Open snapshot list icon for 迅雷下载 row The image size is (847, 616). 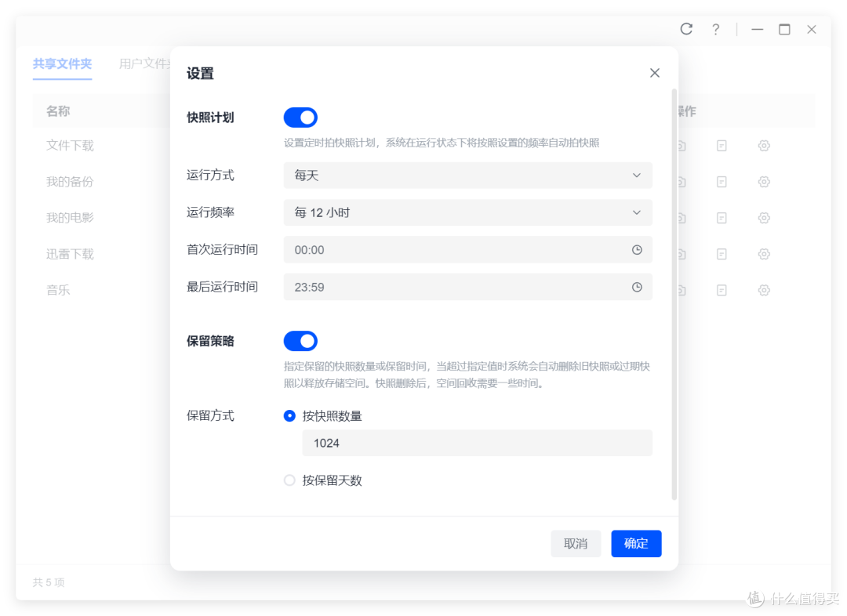722,254
